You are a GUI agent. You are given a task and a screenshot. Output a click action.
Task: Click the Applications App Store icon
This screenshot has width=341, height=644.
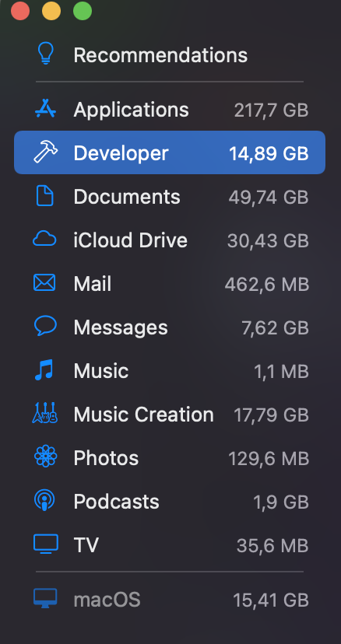click(45, 109)
